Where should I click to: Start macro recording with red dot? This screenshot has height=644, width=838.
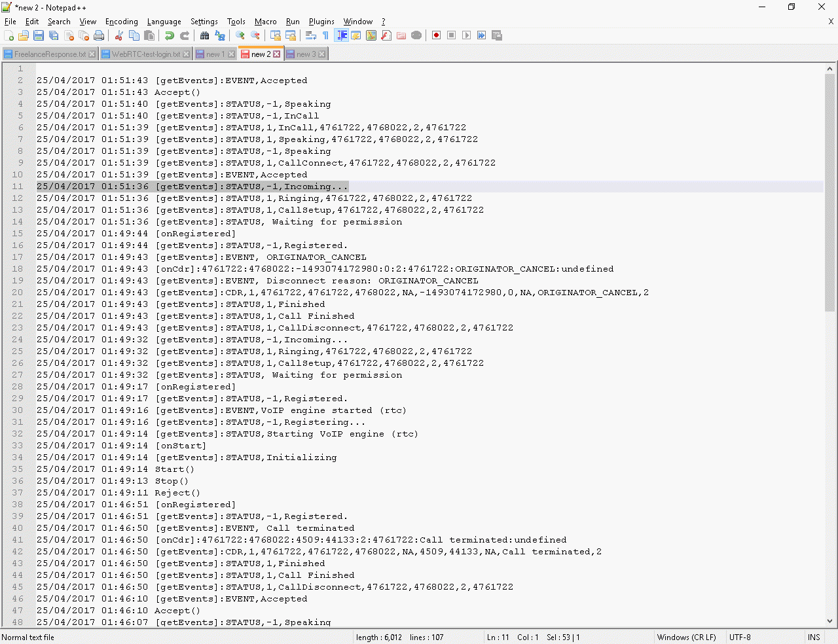point(437,35)
